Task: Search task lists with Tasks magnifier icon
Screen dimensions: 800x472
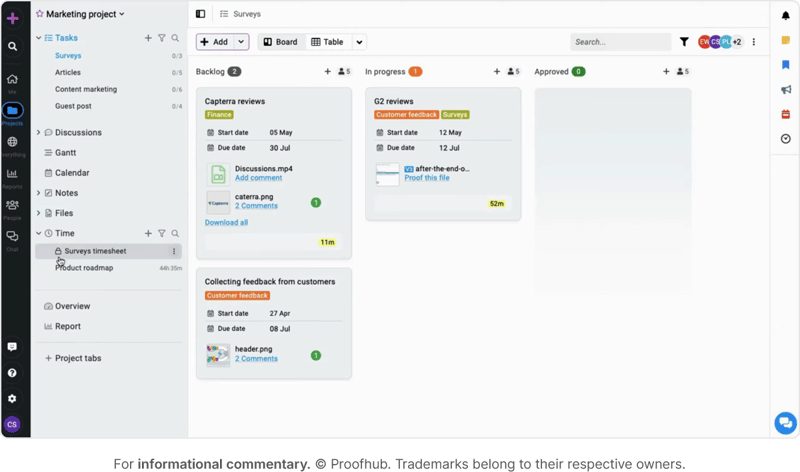Action: point(175,38)
